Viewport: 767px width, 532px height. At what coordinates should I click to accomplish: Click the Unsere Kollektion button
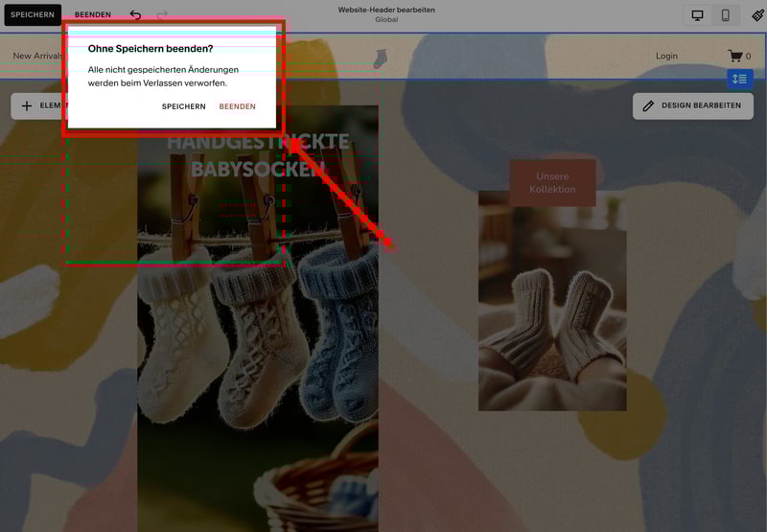553,182
